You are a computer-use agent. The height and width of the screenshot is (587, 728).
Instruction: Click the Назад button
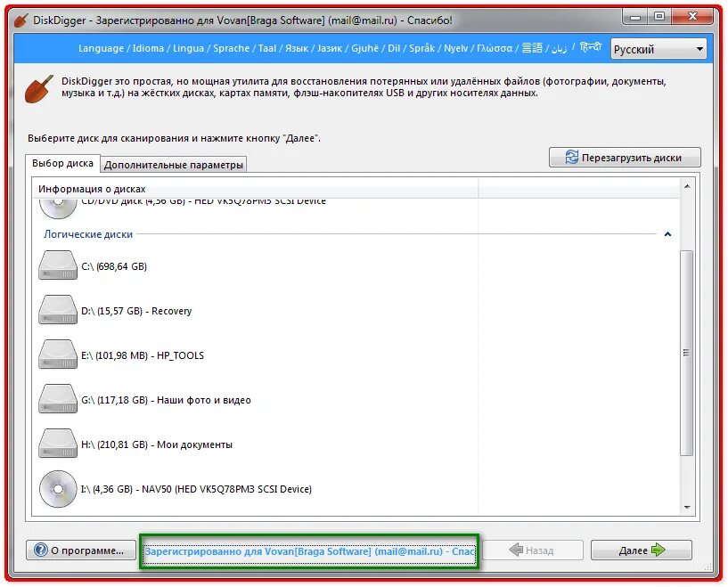[533, 550]
